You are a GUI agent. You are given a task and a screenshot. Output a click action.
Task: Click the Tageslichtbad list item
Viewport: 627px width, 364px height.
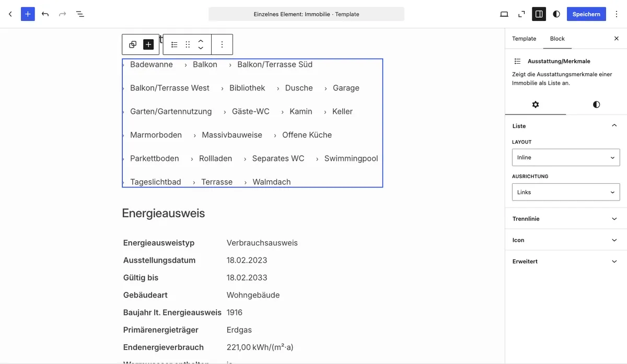[156, 182]
